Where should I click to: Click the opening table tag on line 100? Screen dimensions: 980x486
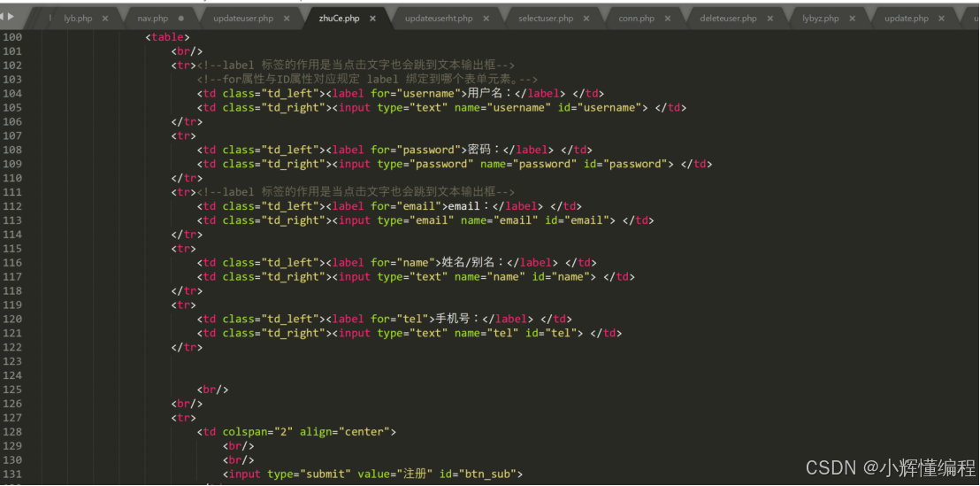[x=167, y=37]
